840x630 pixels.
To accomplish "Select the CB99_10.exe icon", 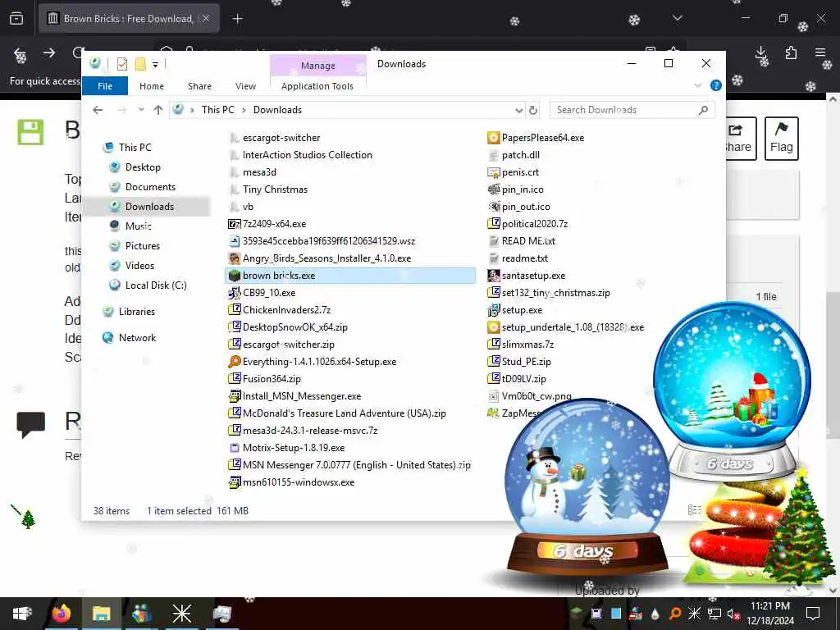I will (234, 293).
